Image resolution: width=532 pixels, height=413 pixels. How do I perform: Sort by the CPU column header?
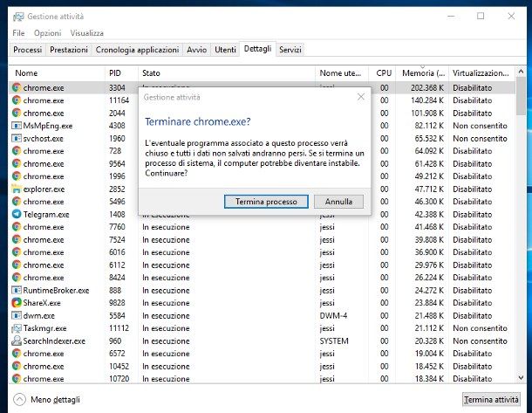pyautogui.click(x=382, y=73)
